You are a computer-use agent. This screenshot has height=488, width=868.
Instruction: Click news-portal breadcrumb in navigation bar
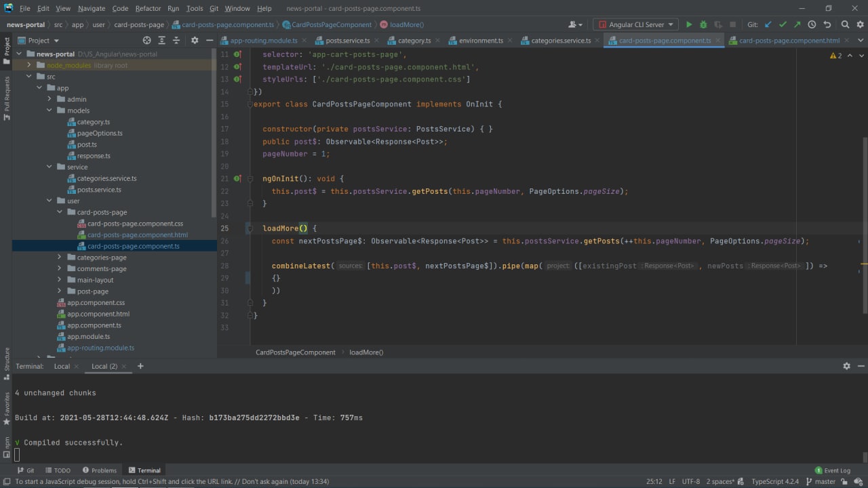pyautogui.click(x=26, y=24)
